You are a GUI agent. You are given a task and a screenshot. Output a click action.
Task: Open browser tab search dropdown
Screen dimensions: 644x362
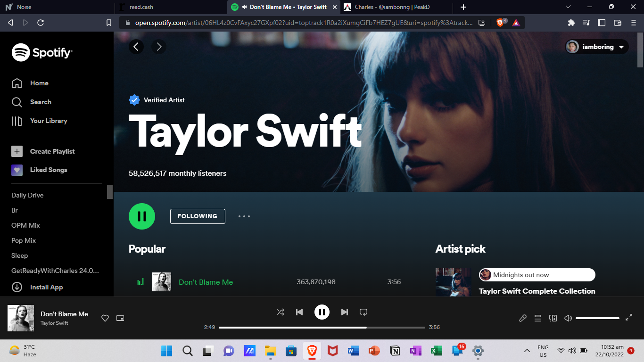[x=568, y=7]
